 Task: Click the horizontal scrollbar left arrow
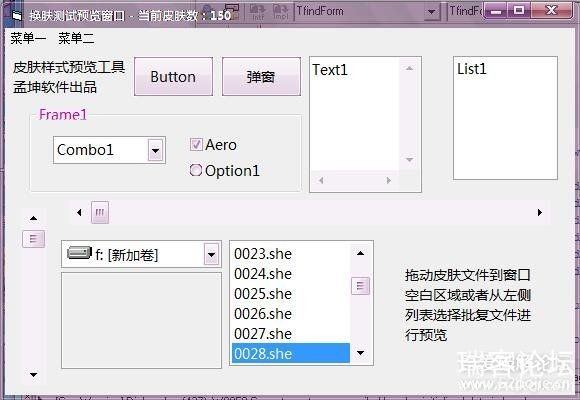79,212
